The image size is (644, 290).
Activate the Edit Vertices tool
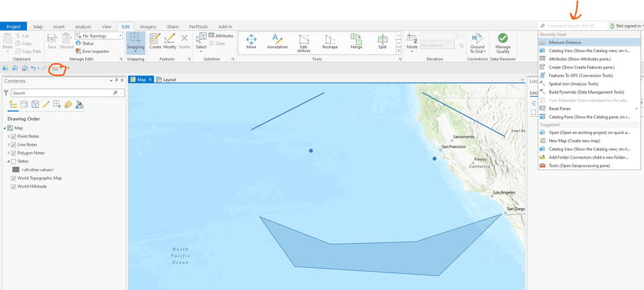(304, 43)
